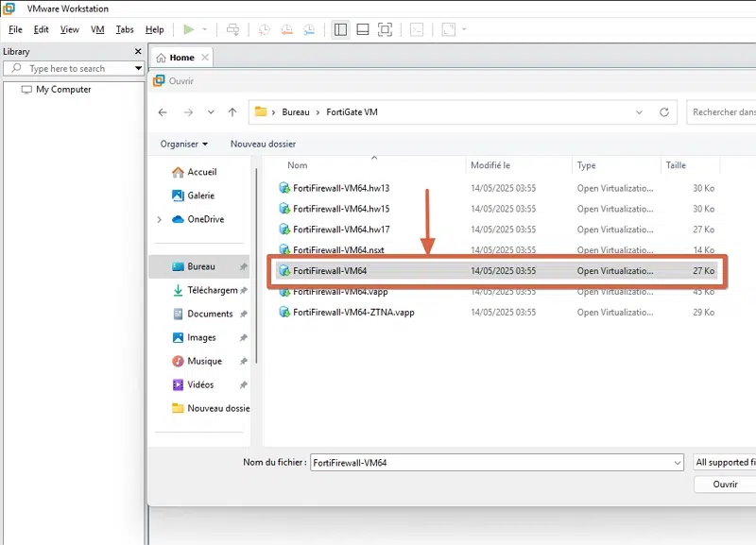Screen dimensions: 756x545
Task: Select Téléchargements in the navigation sidebar
Action: (212, 291)
